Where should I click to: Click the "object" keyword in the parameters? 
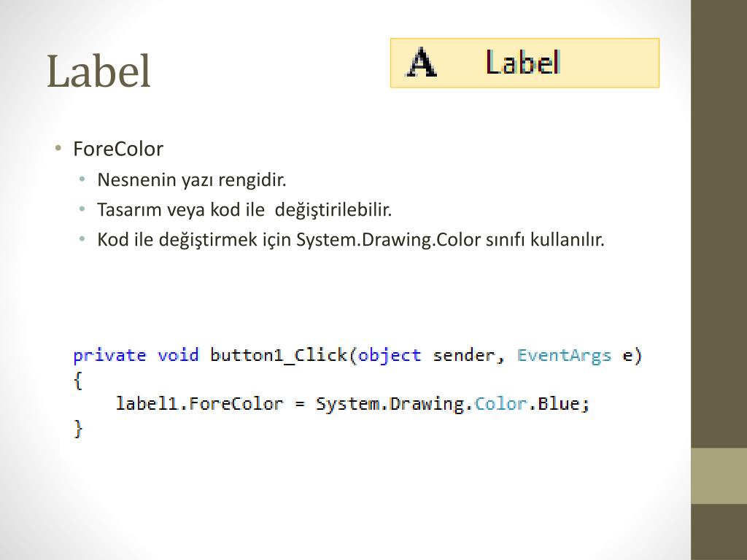click(x=390, y=356)
